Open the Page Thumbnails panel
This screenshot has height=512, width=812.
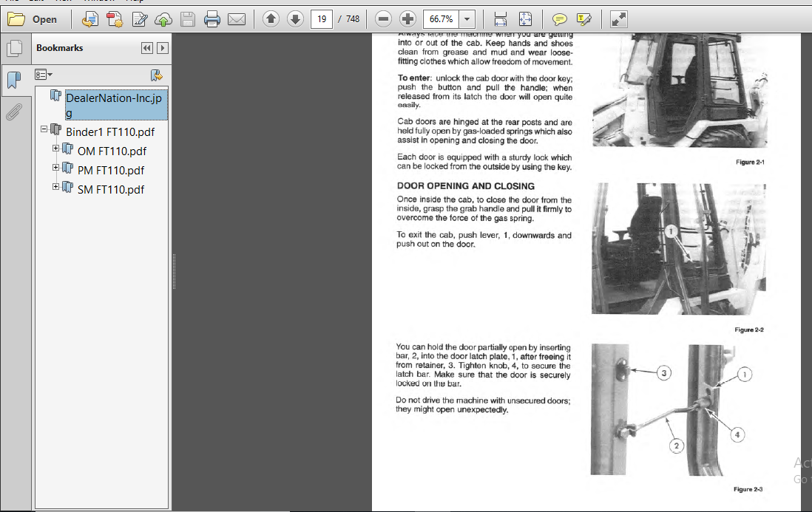(x=15, y=49)
